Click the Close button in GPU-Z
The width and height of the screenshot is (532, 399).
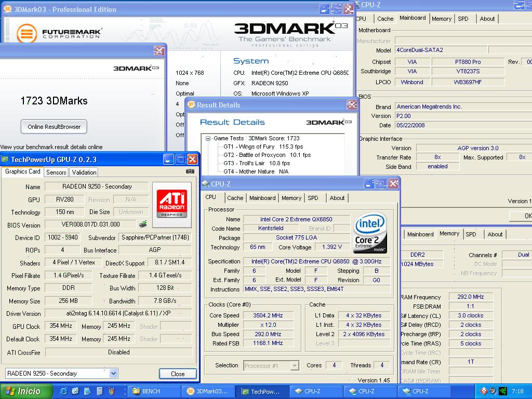(x=178, y=374)
